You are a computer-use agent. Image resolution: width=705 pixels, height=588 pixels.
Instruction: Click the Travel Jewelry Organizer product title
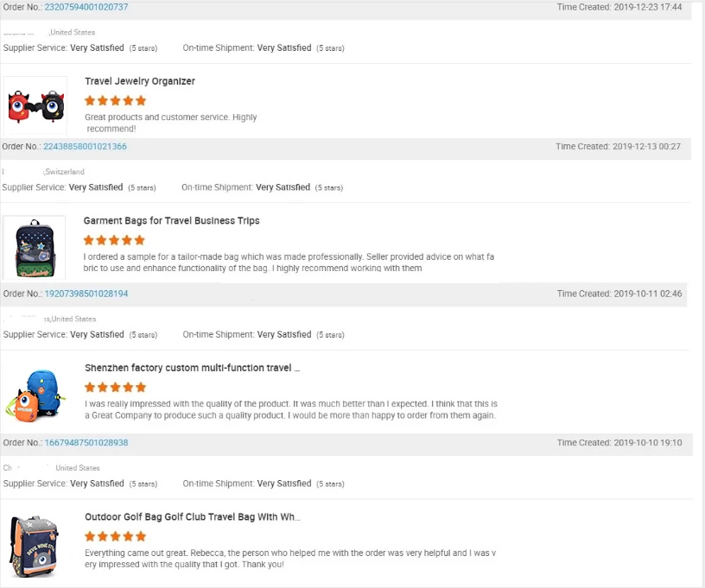[x=140, y=81]
